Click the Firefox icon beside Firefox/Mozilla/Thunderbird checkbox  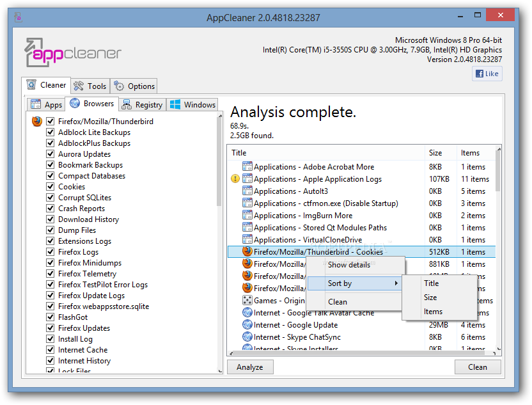tap(37, 121)
